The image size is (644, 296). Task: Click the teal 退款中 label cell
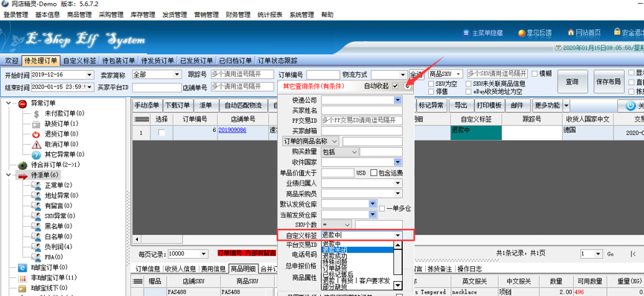[476, 133]
